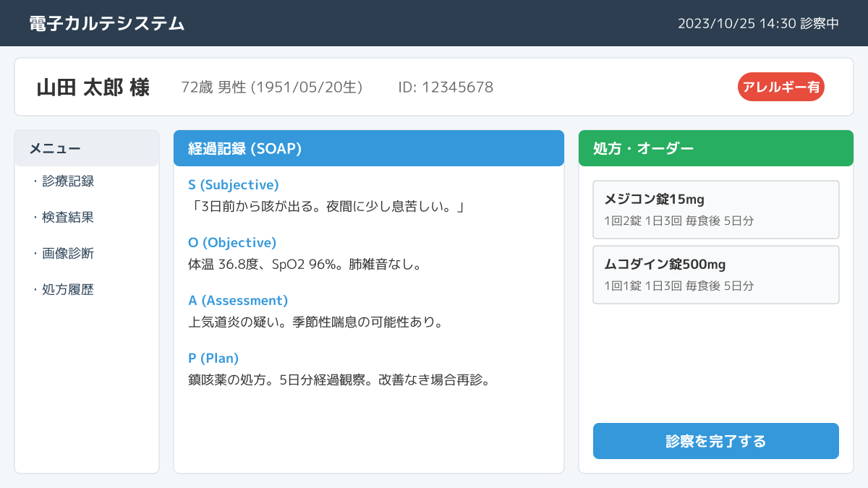Select the A (Assessment) section
This screenshot has height=488, width=868.
pos(237,300)
